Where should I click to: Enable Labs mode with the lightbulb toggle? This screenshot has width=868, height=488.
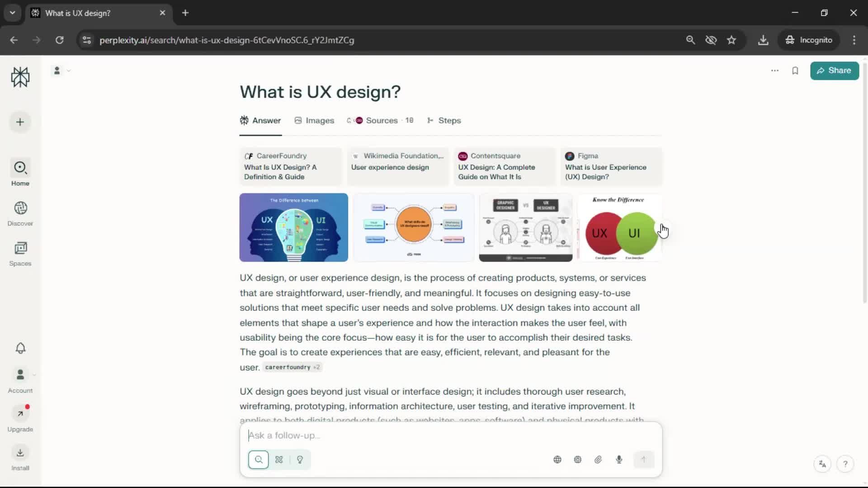tap(300, 460)
